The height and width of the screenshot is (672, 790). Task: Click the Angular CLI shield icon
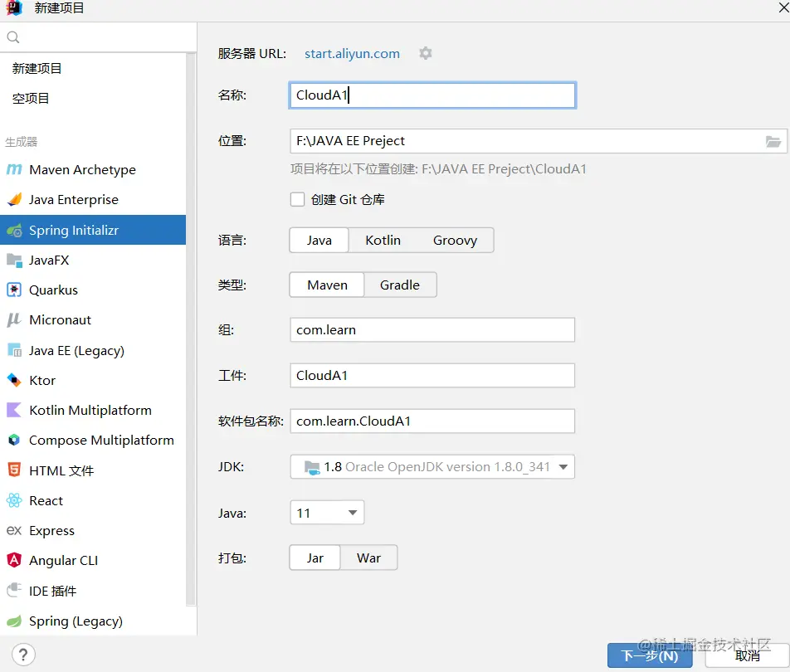(x=14, y=560)
